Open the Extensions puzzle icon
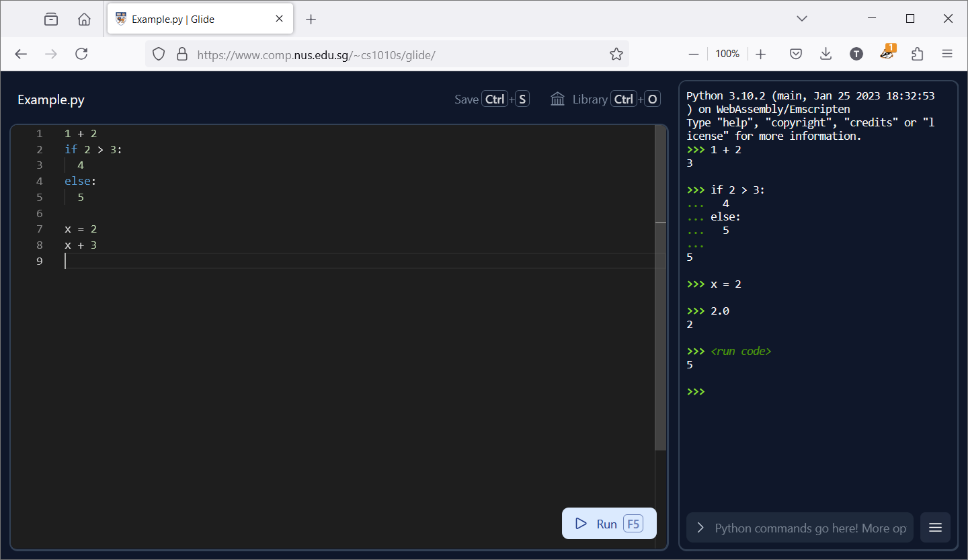This screenshot has width=968, height=560. 917,54
